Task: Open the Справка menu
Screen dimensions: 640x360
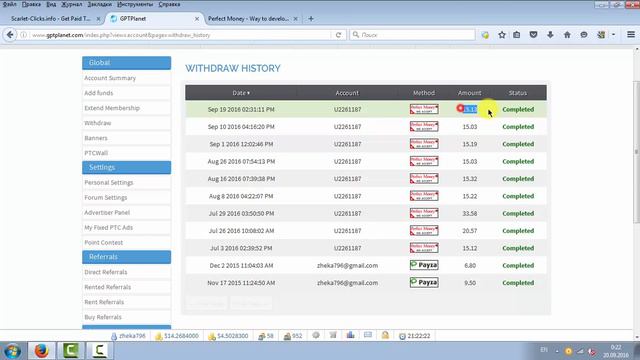Action: click(x=169, y=4)
